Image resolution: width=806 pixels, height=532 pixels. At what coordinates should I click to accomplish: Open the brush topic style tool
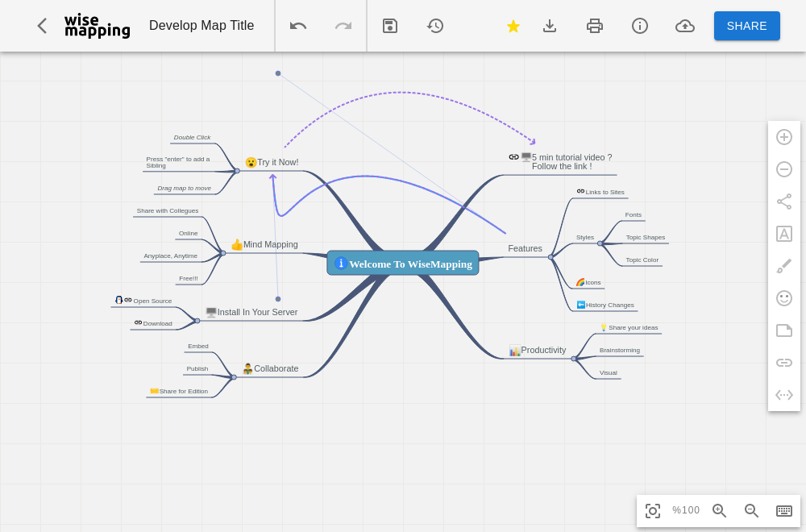(x=784, y=266)
